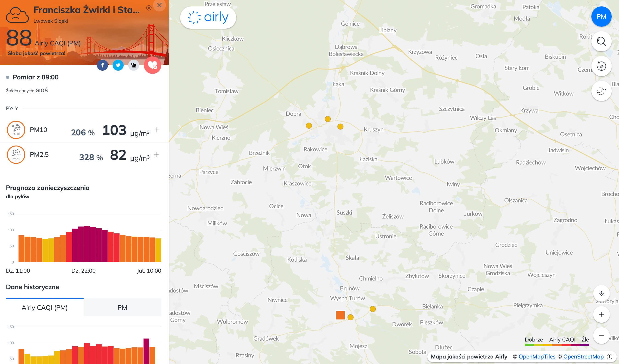Open the OpenMapTiles attribution link
The width and height of the screenshot is (619, 364).
click(537, 357)
